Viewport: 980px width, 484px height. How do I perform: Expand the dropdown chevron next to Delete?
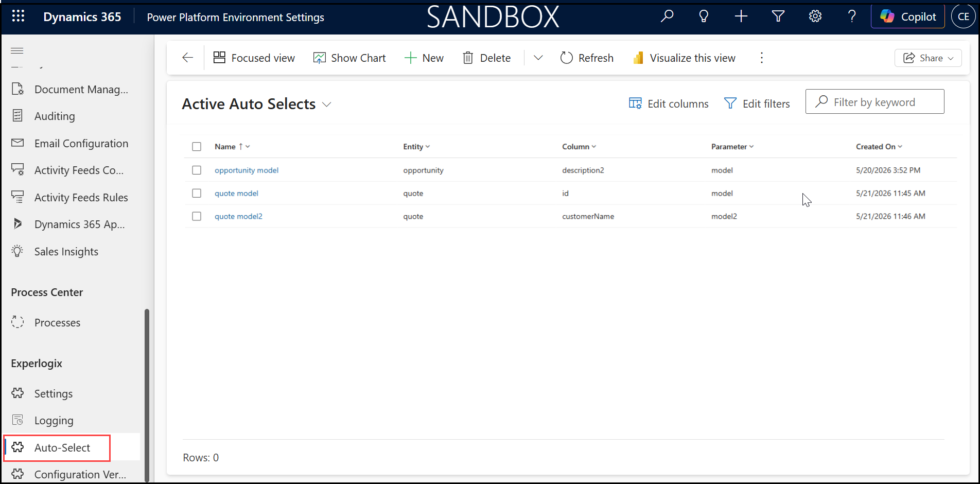(538, 58)
